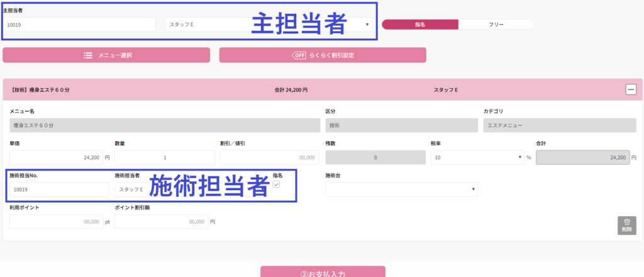The width and height of the screenshot is (644, 277).
Task: Click the trash delete icon button
Action: 626,225
